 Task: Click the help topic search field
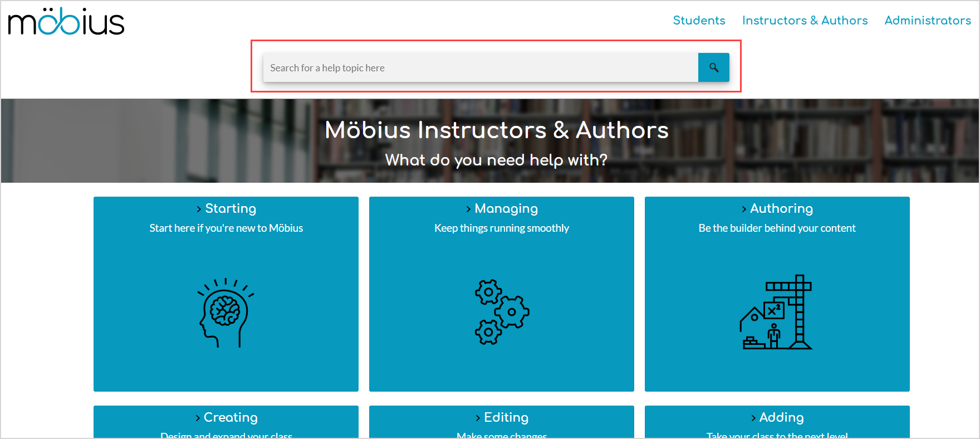480,67
